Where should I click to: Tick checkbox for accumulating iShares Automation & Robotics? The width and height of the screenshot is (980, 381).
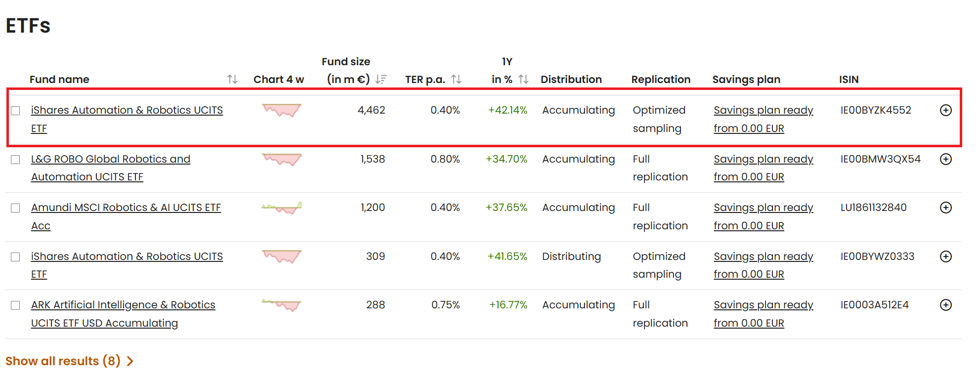click(15, 111)
